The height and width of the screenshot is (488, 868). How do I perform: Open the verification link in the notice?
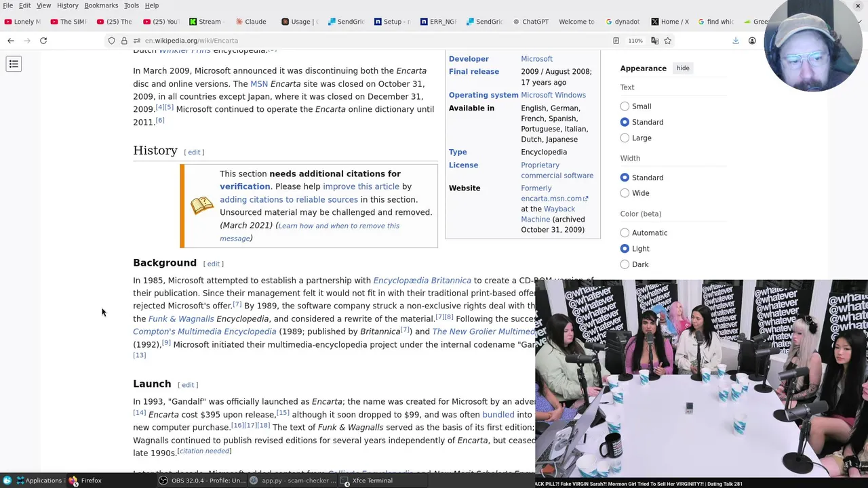(x=245, y=186)
